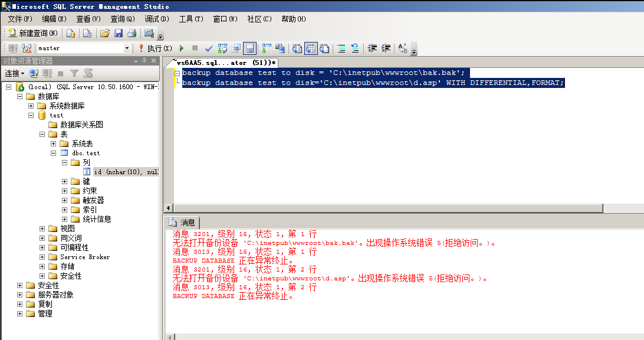Screen dimensions: 644x340
Task: Click the Object Explorer disconnect icon
Action: tap(47, 74)
